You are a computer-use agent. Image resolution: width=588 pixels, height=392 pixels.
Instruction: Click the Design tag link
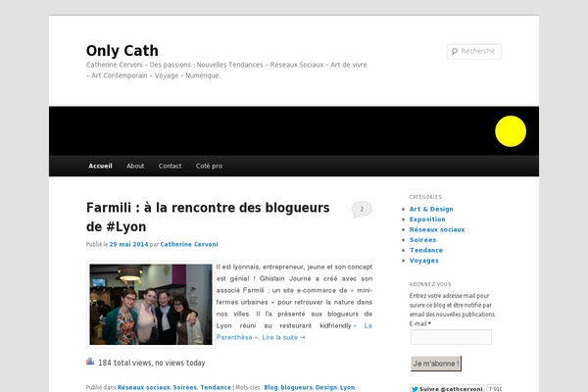pyautogui.click(x=326, y=387)
